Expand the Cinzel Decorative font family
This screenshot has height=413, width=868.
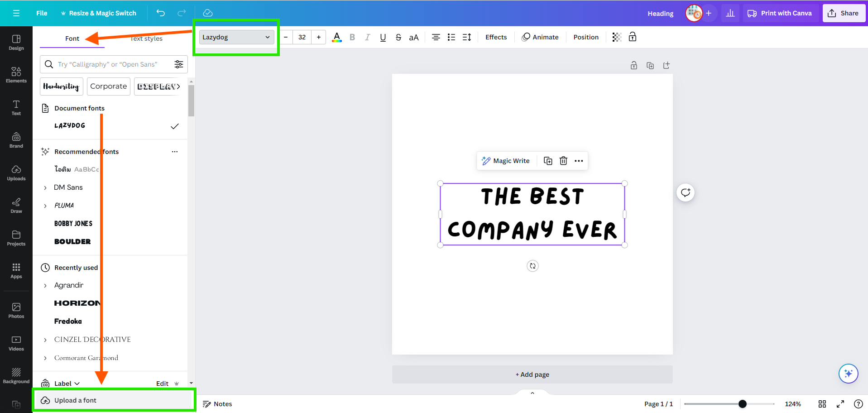(45, 340)
